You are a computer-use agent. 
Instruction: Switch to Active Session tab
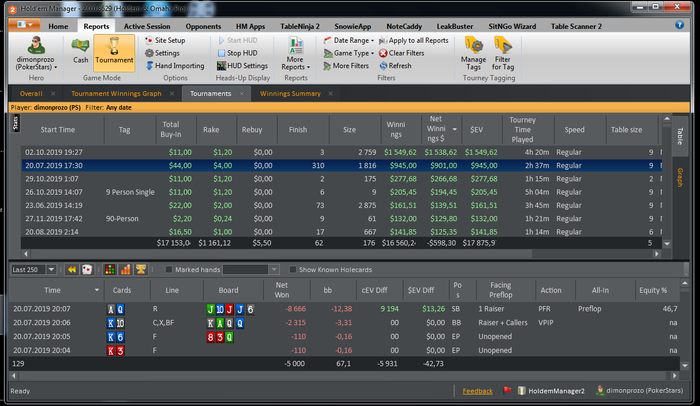(x=147, y=26)
